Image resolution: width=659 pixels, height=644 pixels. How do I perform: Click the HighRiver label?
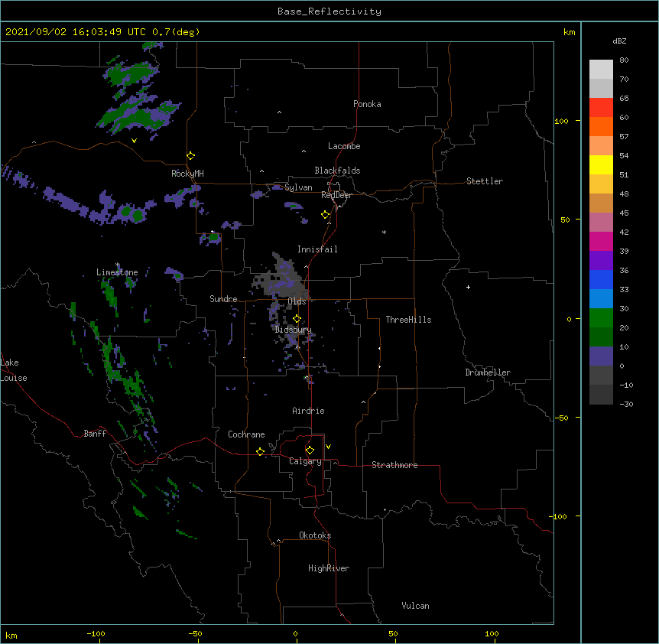pyautogui.click(x=329, y=568)
